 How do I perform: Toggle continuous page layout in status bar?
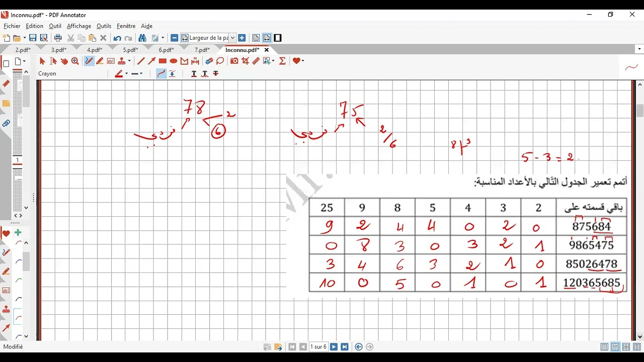point(615,347)
